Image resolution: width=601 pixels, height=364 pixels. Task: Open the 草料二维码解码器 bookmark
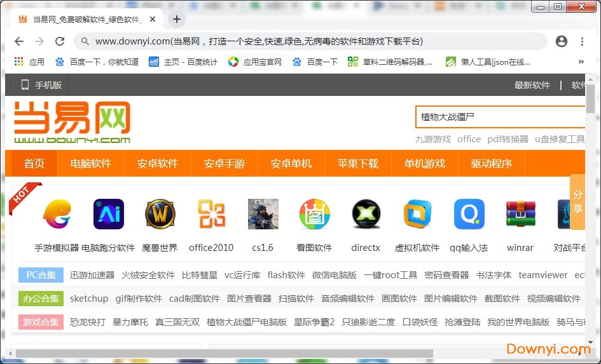(390, 62)
